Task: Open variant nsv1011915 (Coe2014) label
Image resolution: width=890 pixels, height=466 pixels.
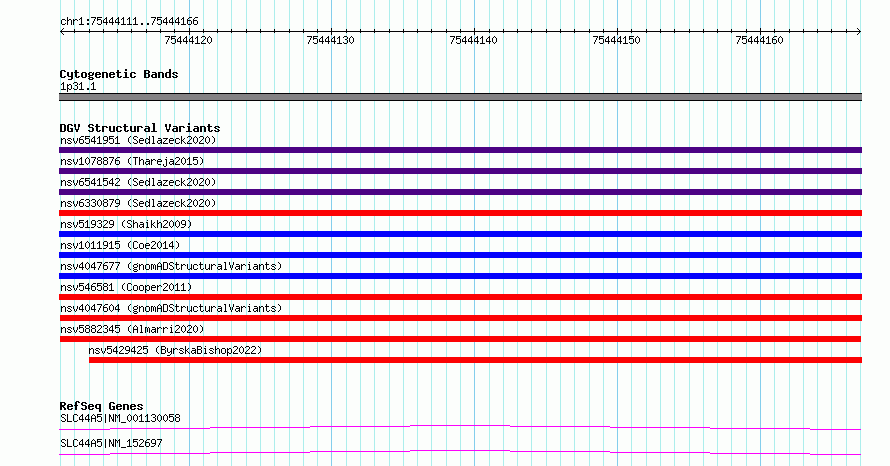Action: click(x=120, y=245)
